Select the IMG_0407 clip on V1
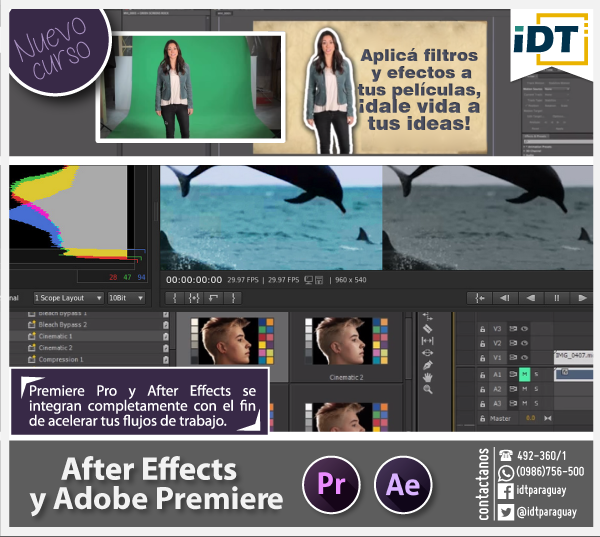Viewport: 600px width, 537px height. coord(574,356)
